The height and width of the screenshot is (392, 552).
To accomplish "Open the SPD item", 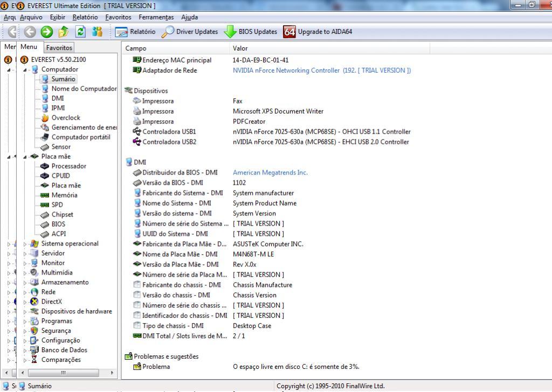I will [57, 205].
